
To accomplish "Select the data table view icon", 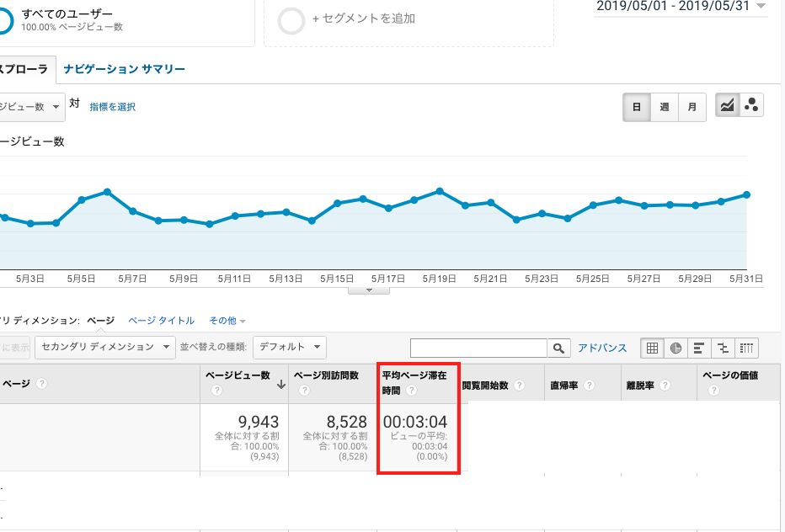I will click(652, 348).
